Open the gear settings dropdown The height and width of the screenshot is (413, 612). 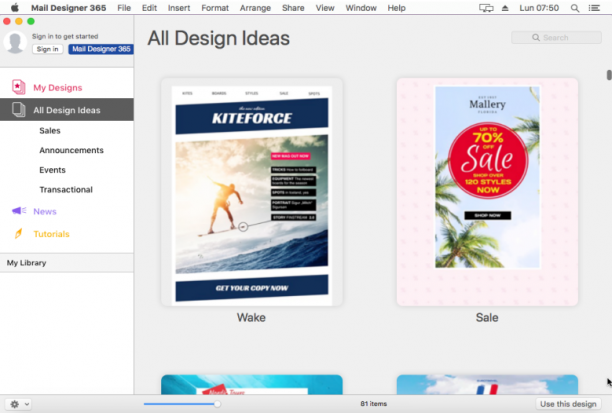(x=18, y=404)
